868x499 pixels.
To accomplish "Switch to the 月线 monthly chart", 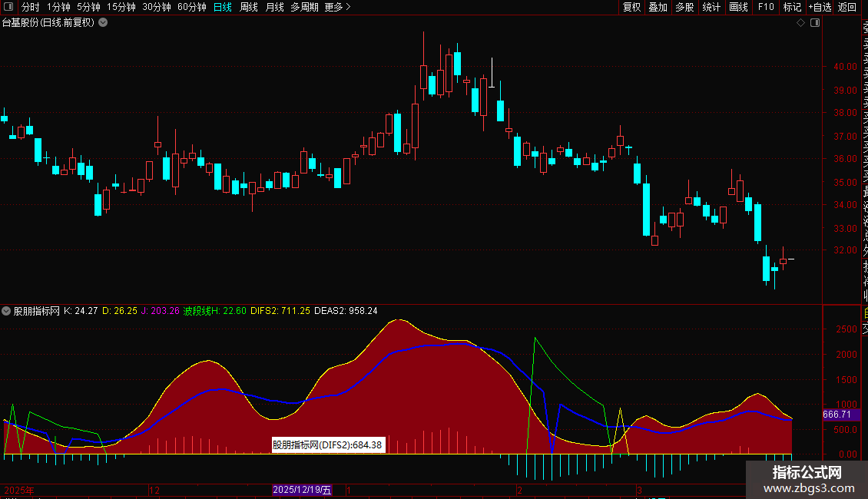I will (274, 7).
